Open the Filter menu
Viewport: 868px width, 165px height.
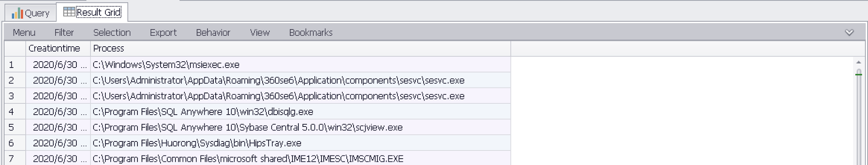point(64,33)
